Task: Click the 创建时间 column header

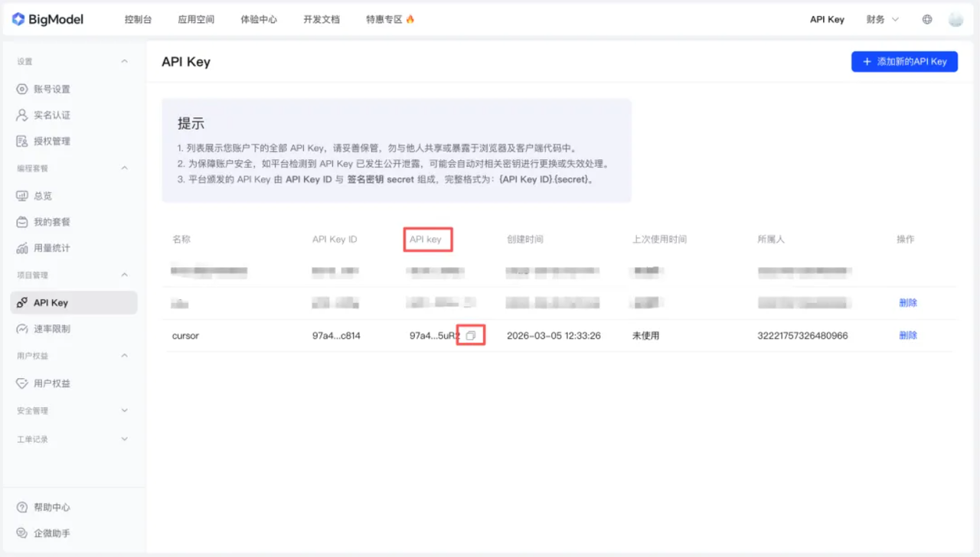Action: [x=525, y=239]
